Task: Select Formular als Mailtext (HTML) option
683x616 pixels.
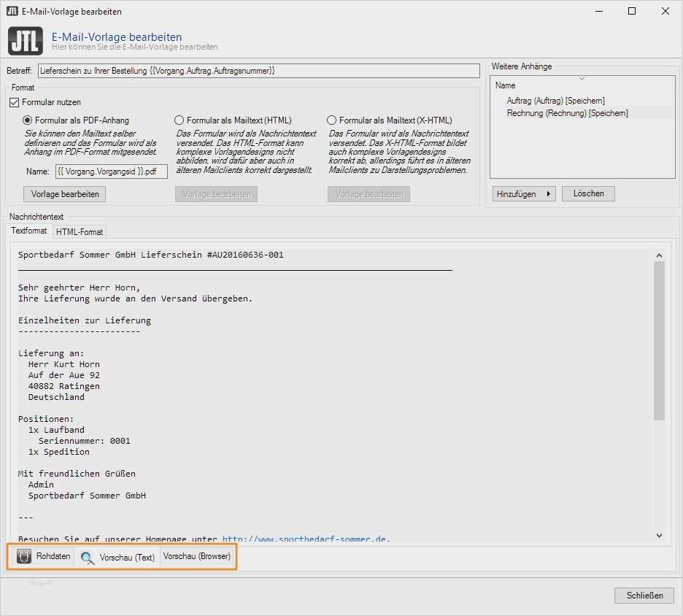Action: coord(179,120)
